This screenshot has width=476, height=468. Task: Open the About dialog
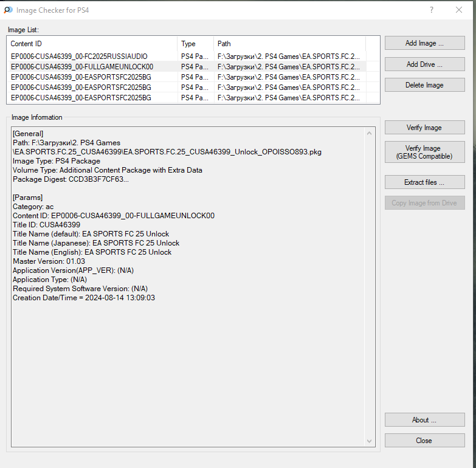pos(424,420)
